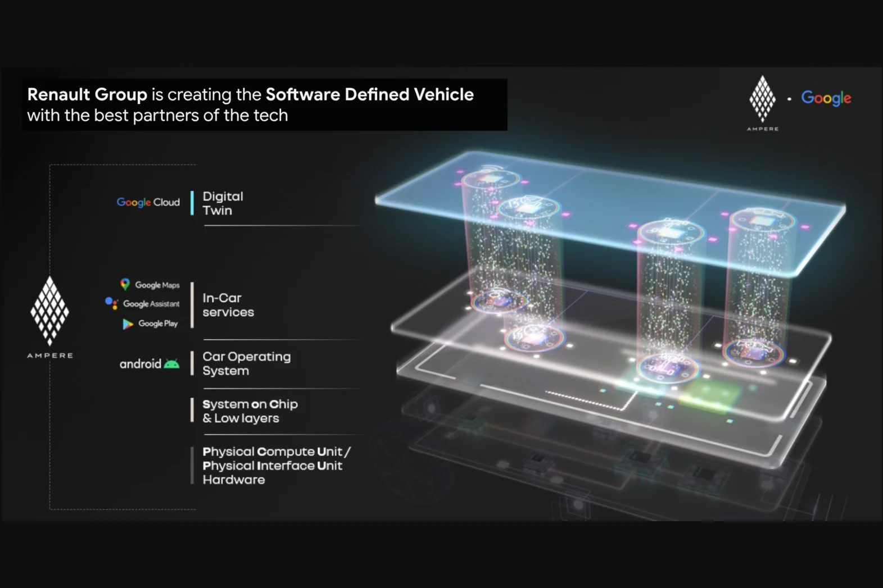The image size is (883, 588).
Task: Select the Physical Compute Unit hardware label
Action: tap(275, 466)
